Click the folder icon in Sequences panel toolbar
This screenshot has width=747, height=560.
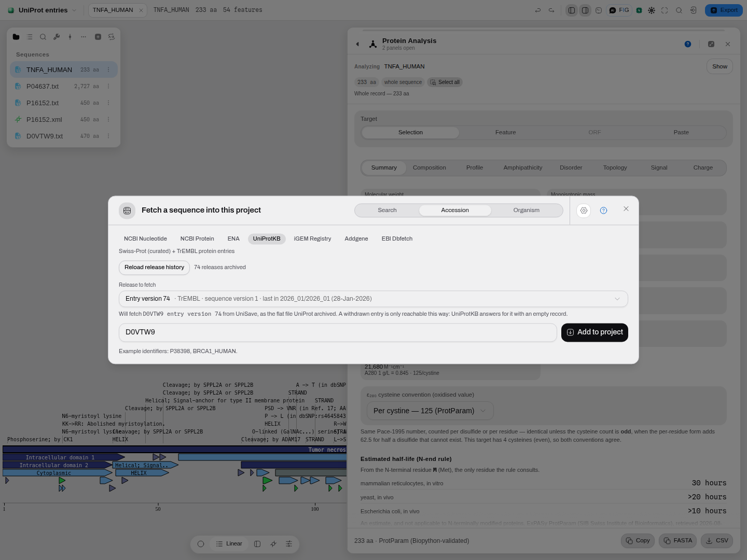[16, 37]
